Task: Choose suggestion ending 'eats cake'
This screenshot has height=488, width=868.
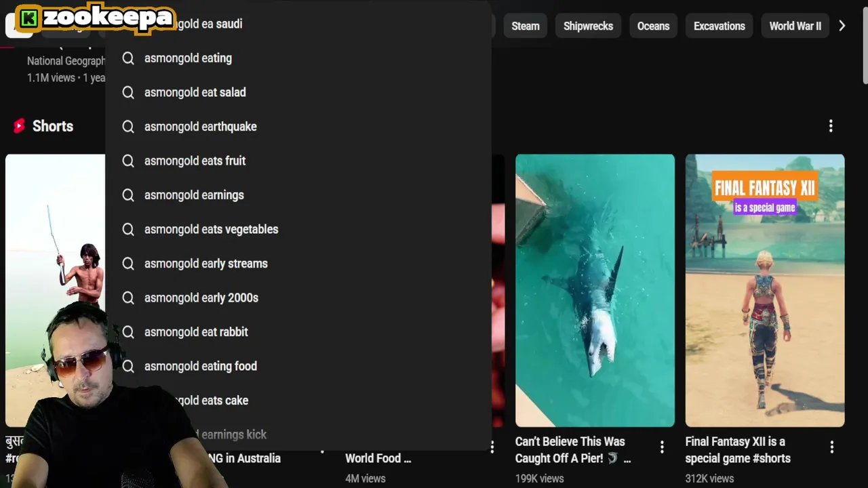Action: pos(298,401)
